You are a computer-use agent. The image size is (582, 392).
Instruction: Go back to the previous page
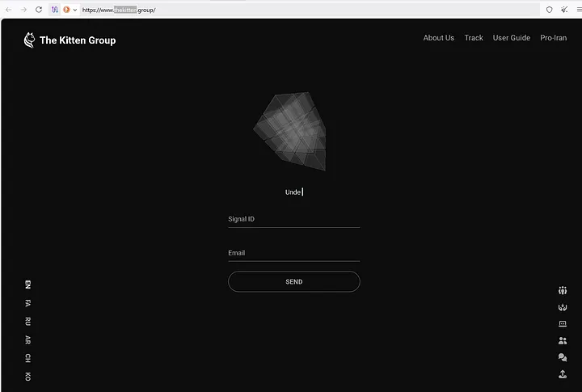click(9, 10)
